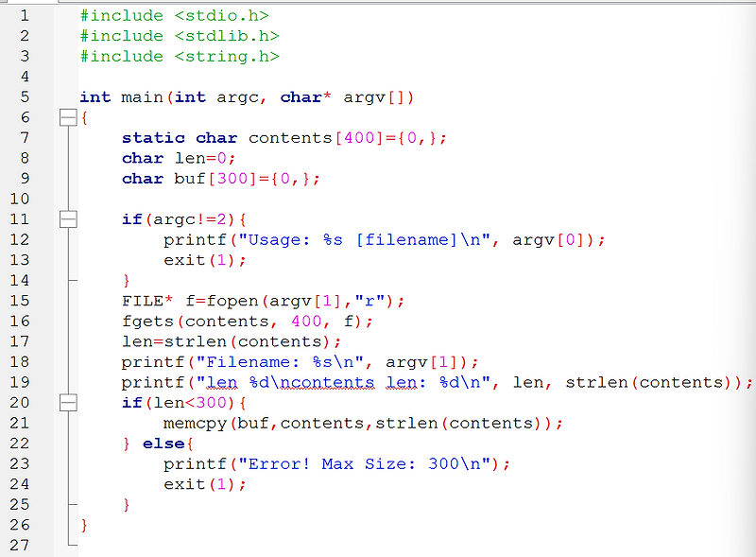756x557 pixels.
Task: Collapse the if(len<300) code block
Action: (x=70, y=402)
